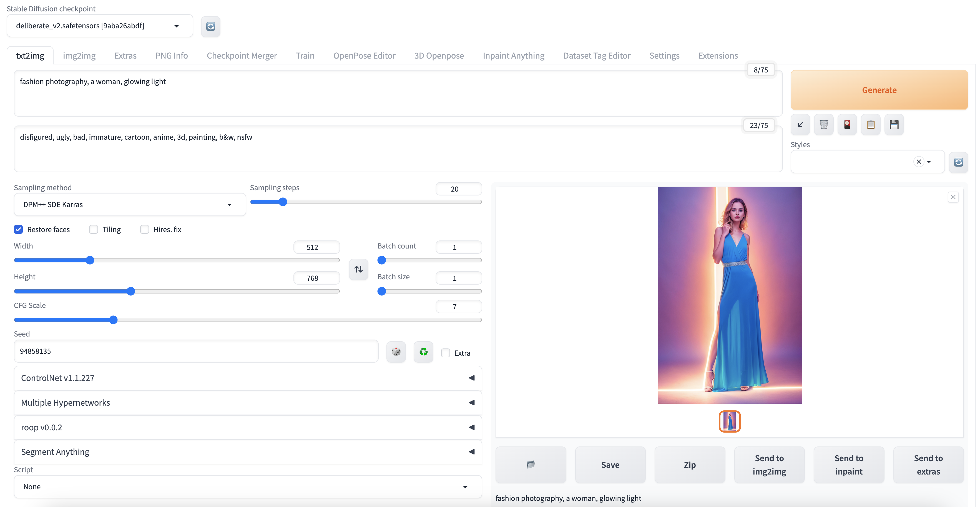
Task: Open the output folder icon button
Action: tap(530, 465)
